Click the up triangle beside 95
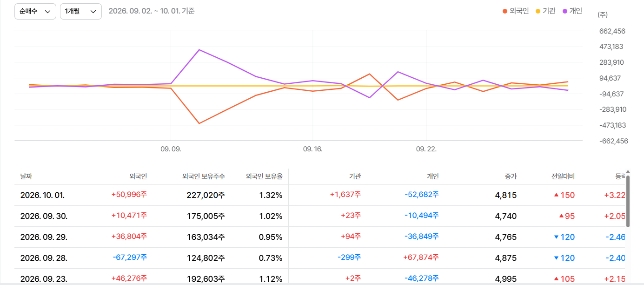The width and height of the screenshot is (644, 285). (561, 216)
